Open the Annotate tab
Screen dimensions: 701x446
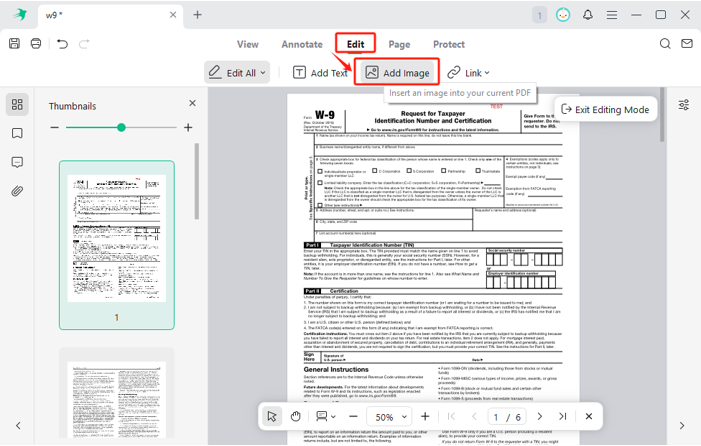(x=302, y=44)
